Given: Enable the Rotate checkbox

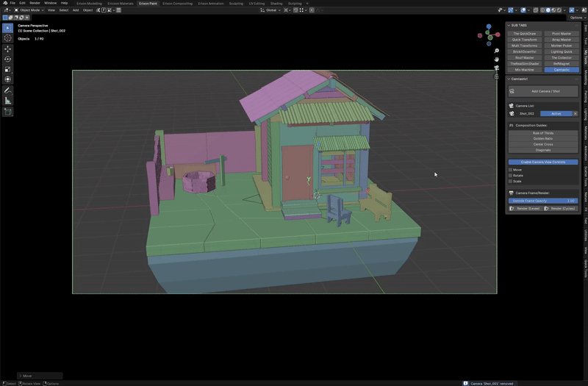Looking at the screenshot, I should pyautogui.click(x=510, y=176).
